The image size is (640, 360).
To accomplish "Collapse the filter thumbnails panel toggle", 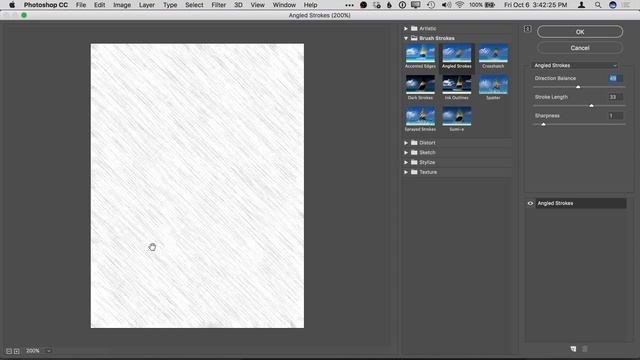I will (x=527, y=29).
